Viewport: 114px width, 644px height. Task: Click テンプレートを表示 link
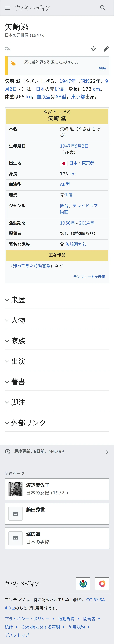point(89,277)
